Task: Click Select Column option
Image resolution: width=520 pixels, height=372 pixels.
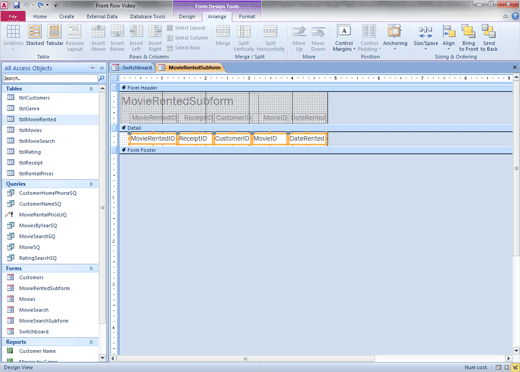Action: [x=187, y=38]
